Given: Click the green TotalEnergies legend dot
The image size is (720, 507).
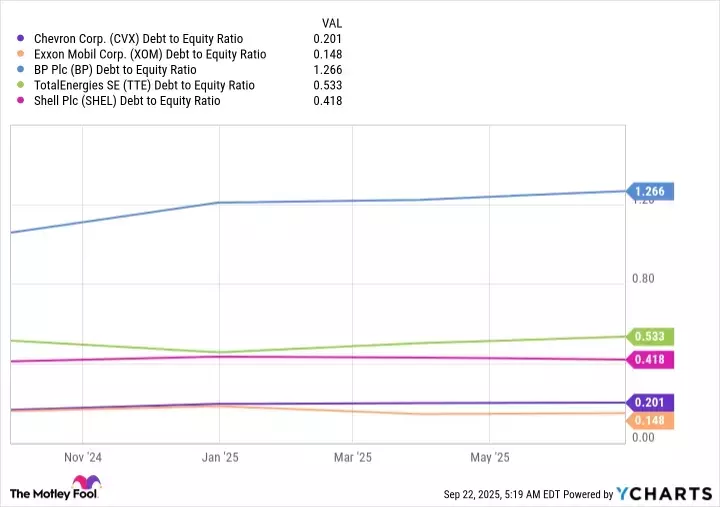Looking at the screenshot, I should point(21,86).
